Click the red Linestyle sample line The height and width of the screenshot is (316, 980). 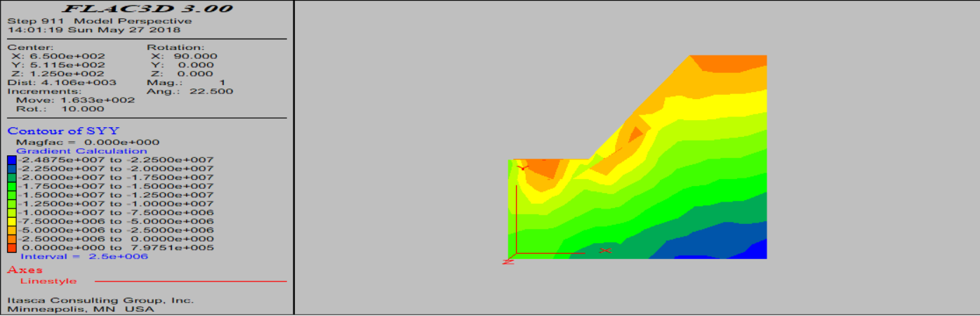coord(191,282)
